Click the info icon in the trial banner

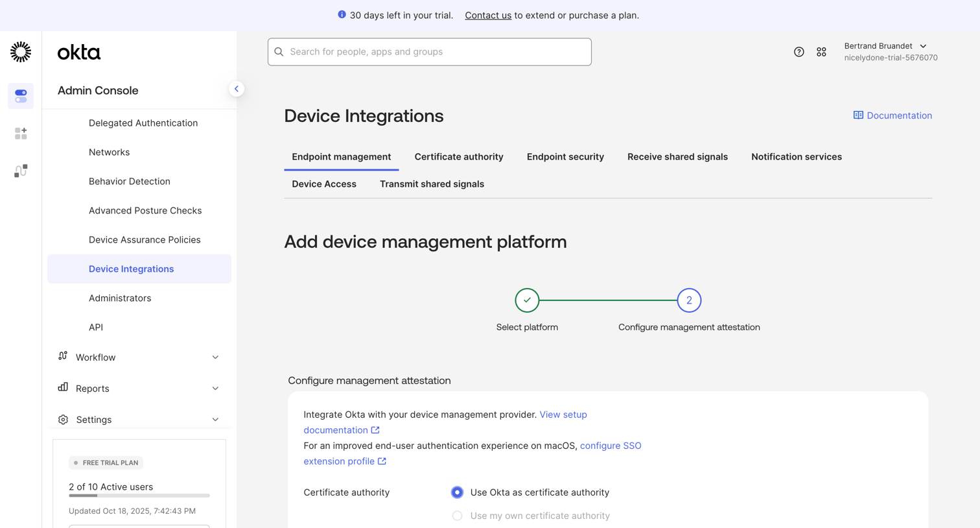pyautogui.click(x=342, y=14)
